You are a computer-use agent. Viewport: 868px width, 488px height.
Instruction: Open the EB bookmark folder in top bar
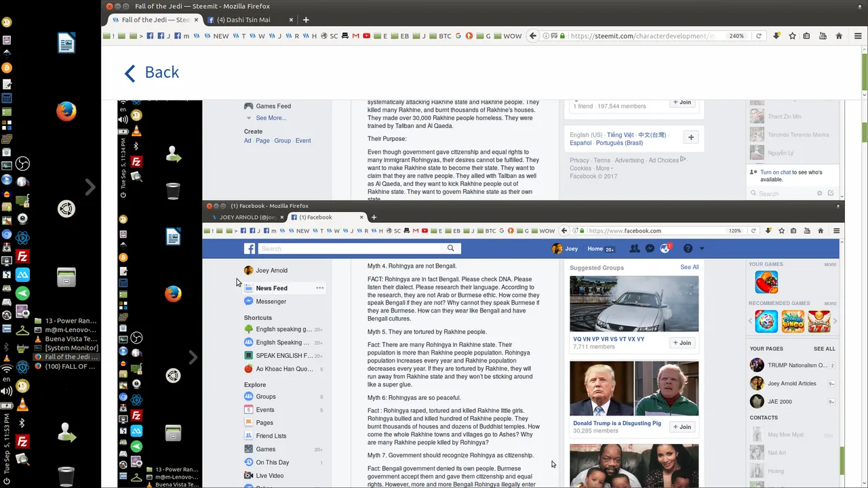[x=400, y=36]
